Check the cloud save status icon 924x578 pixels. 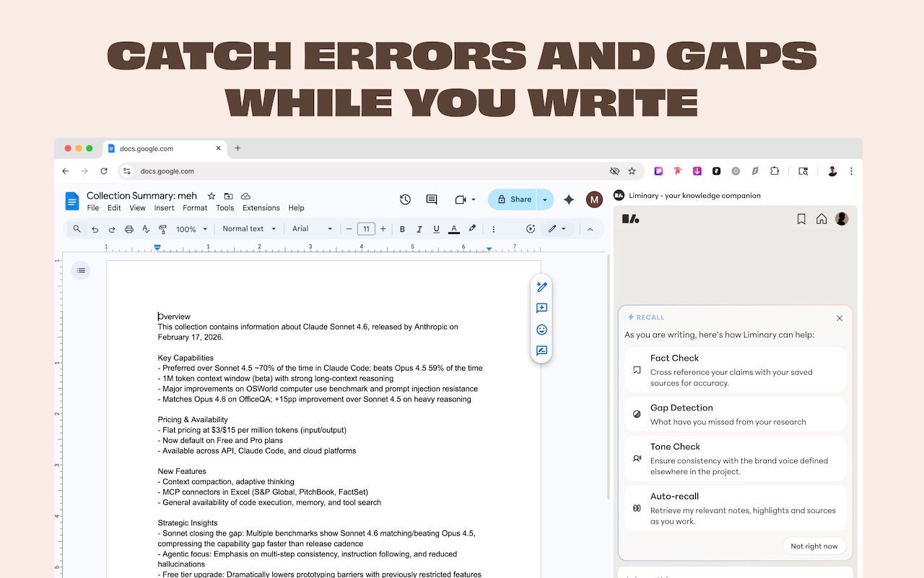245,196
